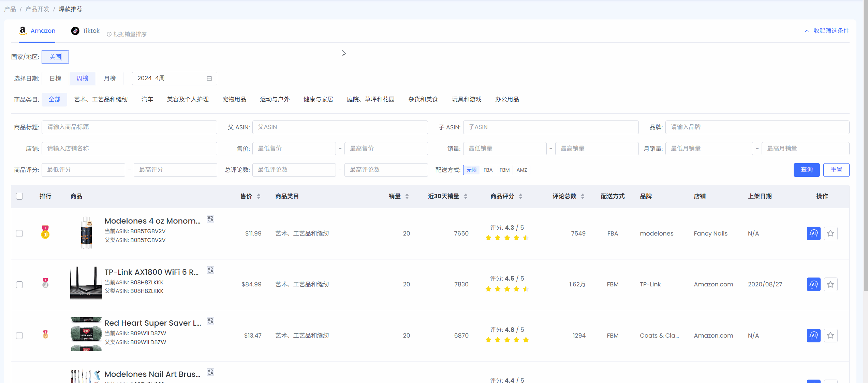Switch to the Tiktok tab
Image resolution: width=868 pixels, height=383 pixels.
(x=85, y=31)
